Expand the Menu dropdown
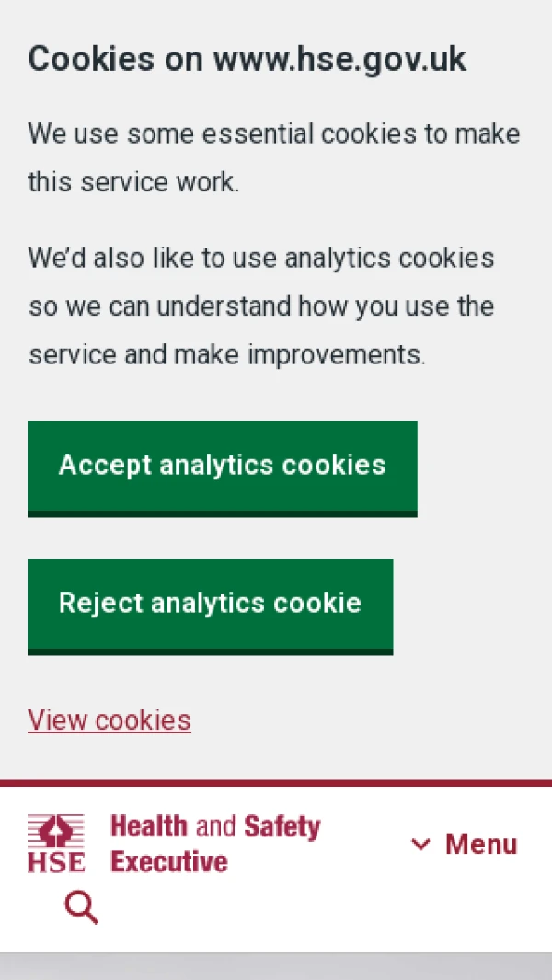Image resolution: width=552 pixels, height=980 pixels. [465, 844]
